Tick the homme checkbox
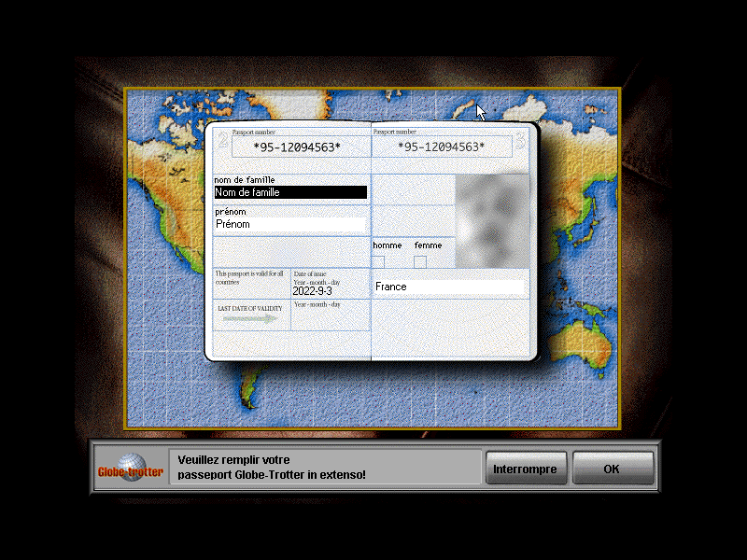 [378, 262]
